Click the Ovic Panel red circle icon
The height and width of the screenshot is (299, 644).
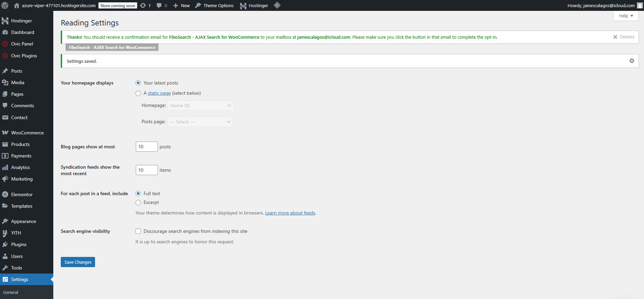click(5, 44)
